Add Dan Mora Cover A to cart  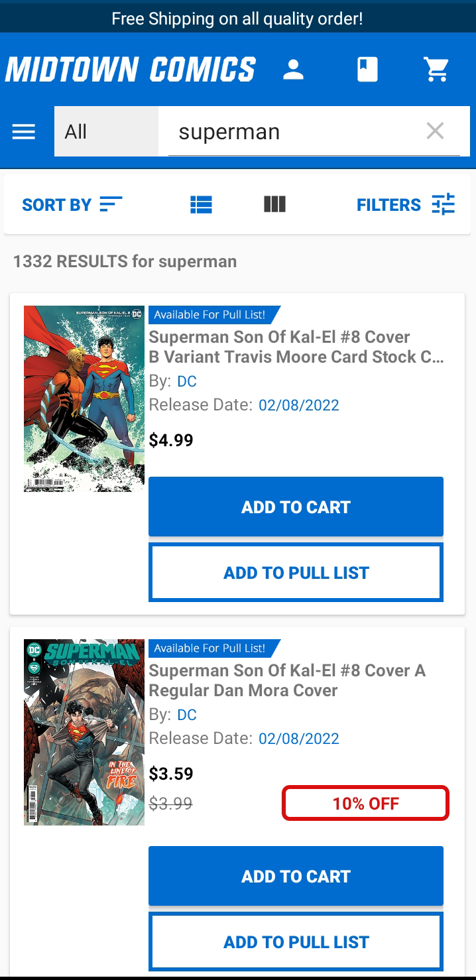[x=296, y=876]
